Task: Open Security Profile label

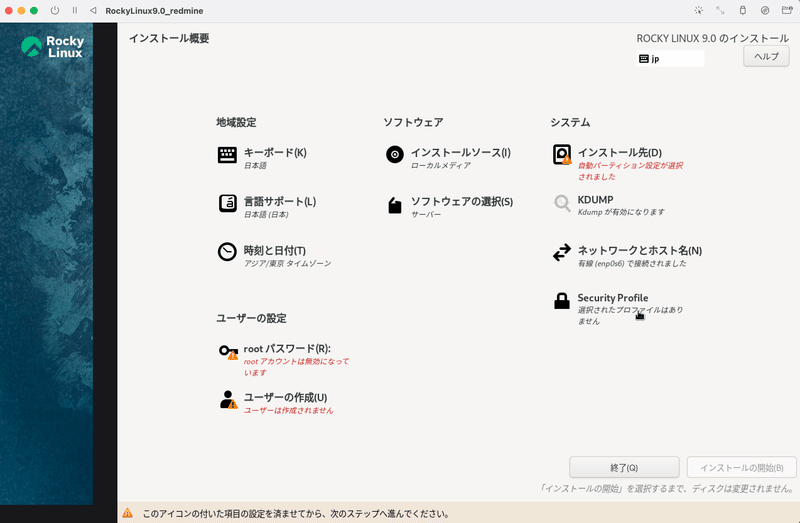Action: pos(613,297)
